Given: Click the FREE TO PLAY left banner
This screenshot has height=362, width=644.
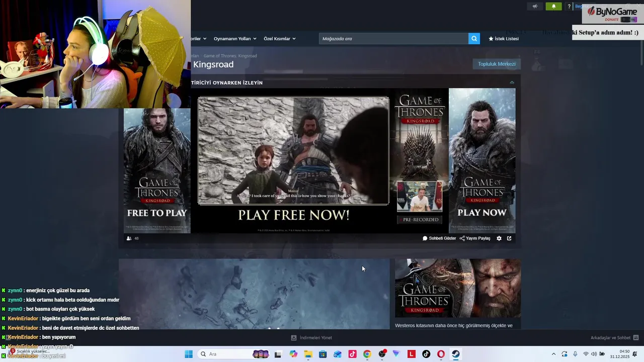Looking at the screenshot, I should (x=157, y=170).
